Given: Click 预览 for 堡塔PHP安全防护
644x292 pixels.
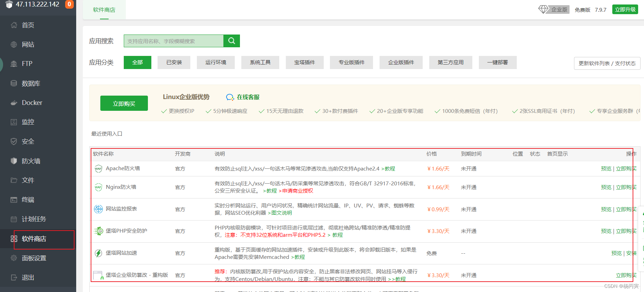Looking at the screenshot, I should (606, 231).
